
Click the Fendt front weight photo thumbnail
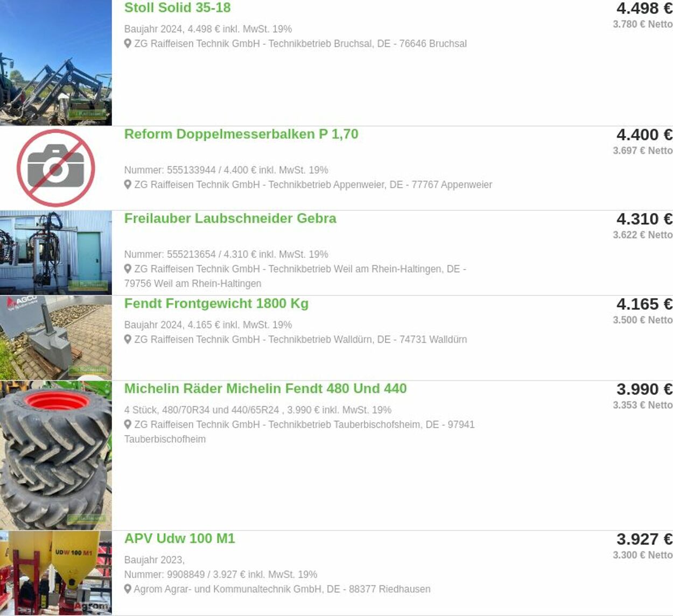[x=56, y=337]
